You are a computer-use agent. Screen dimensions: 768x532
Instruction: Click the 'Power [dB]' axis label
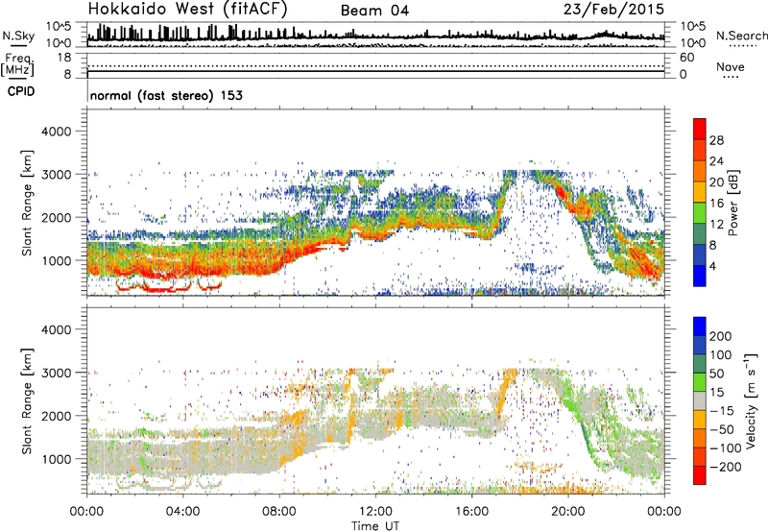tap(733, 203)
